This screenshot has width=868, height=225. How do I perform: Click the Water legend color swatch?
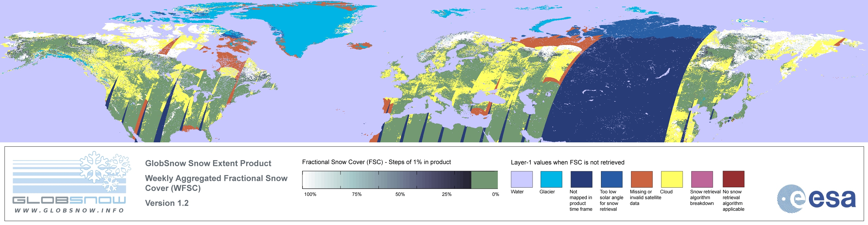pyautogui.click(x=522, y=179)
